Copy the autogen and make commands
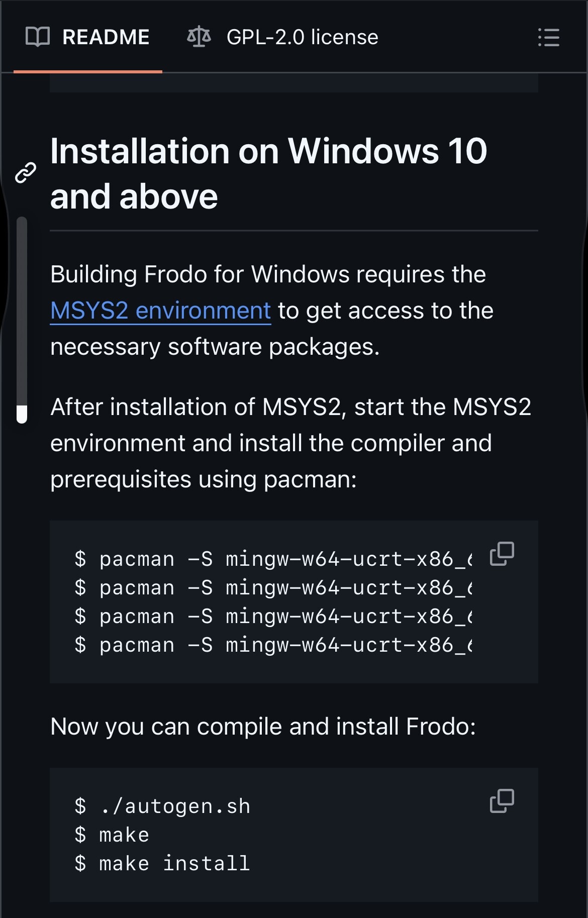Image resolution: width=588 pixels, height=918 pixels. [x=502, y=801]
